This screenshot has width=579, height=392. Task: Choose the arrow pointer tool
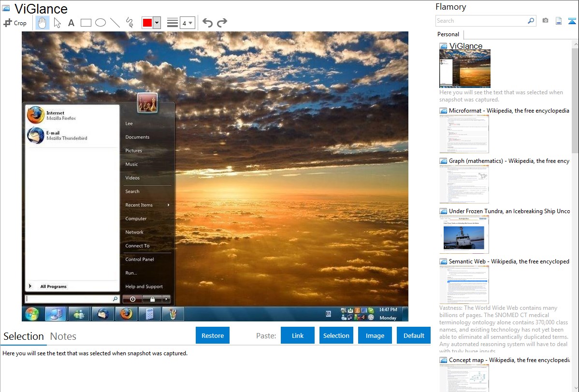tap(57, 23)
